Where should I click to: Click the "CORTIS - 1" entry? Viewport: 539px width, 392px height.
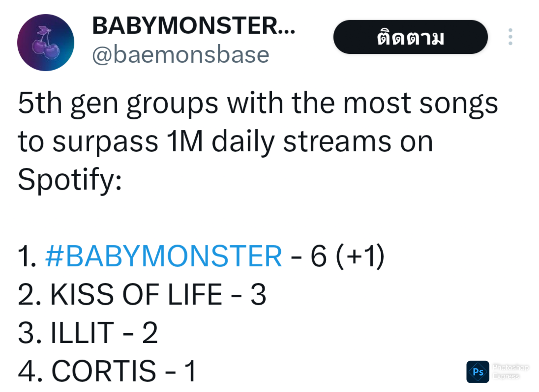(107, 371)
